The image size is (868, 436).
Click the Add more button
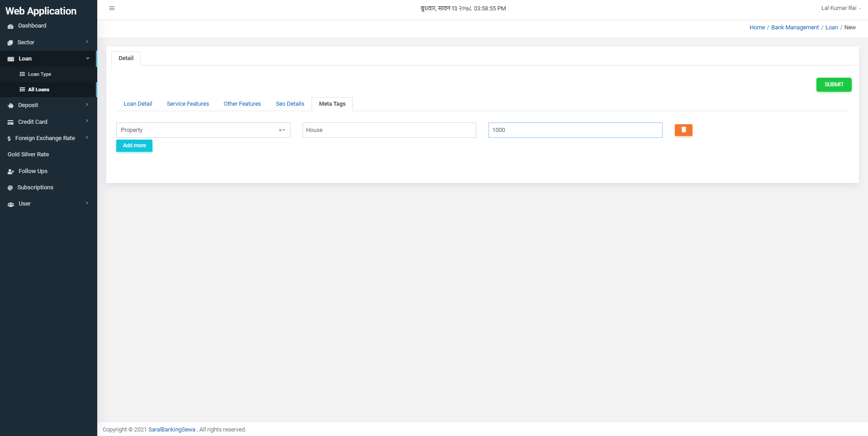pos(134,145)
